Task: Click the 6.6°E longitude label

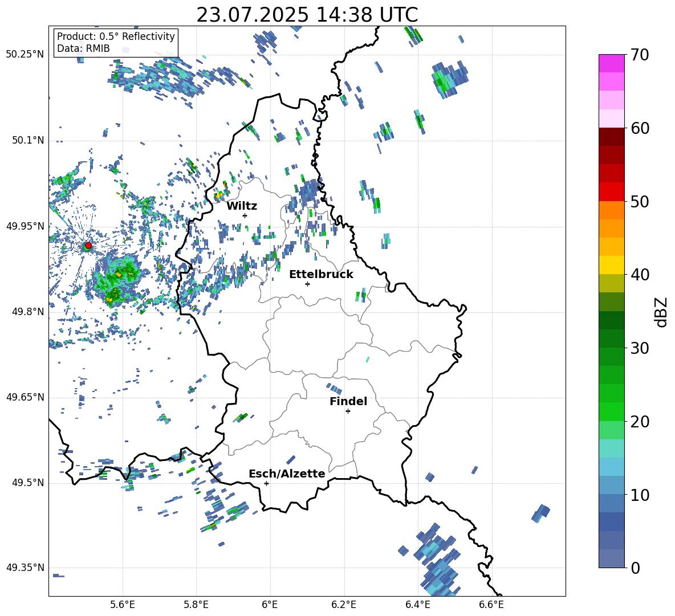Action: [491, 605]
